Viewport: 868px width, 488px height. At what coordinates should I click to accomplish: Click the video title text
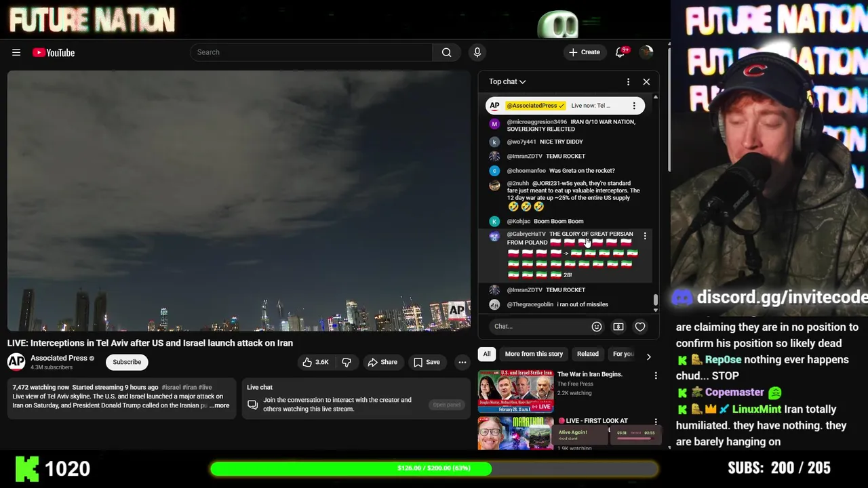click(x=150, y=343)
